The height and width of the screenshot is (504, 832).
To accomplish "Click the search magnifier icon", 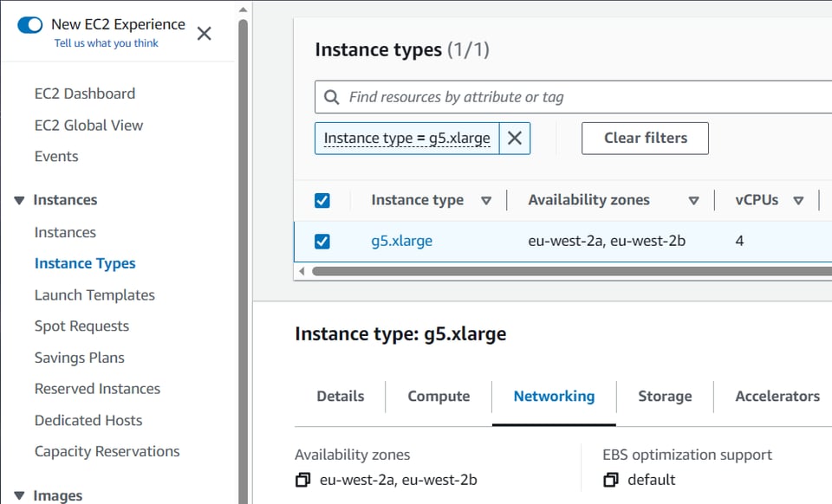I will pyautogui.click(x=332, y=98).
